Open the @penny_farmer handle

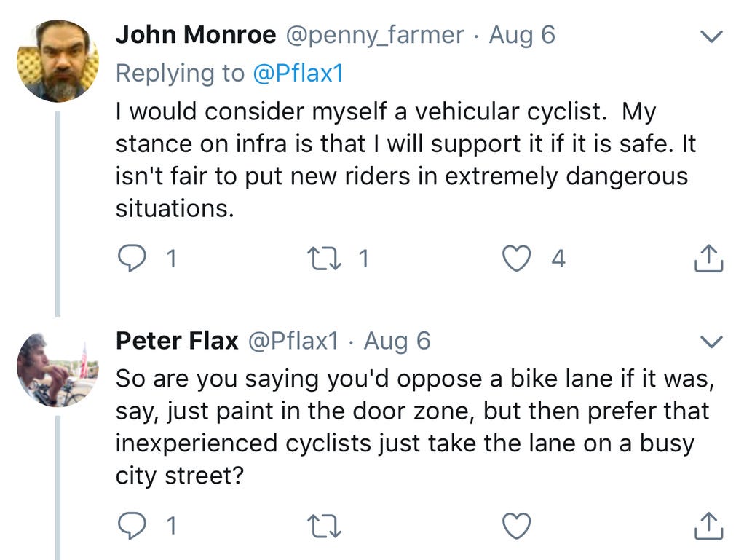pos(375,36)
